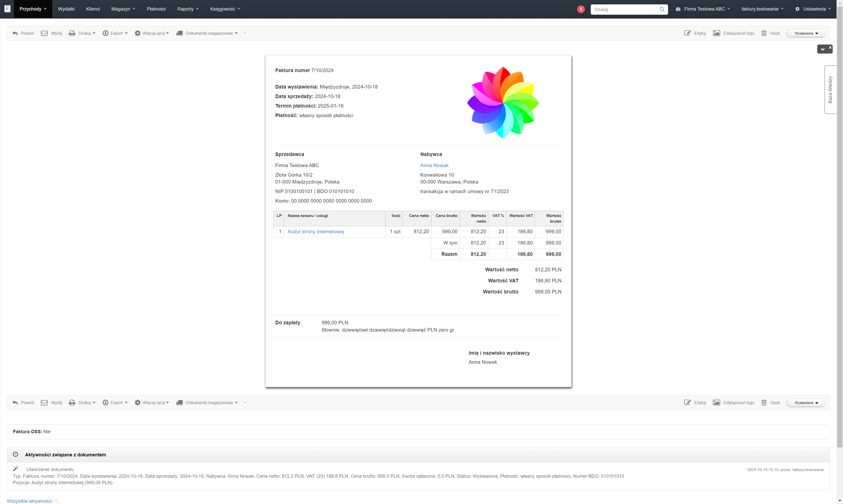Click the Fakturownia F logo icon

tap(7, 9)
